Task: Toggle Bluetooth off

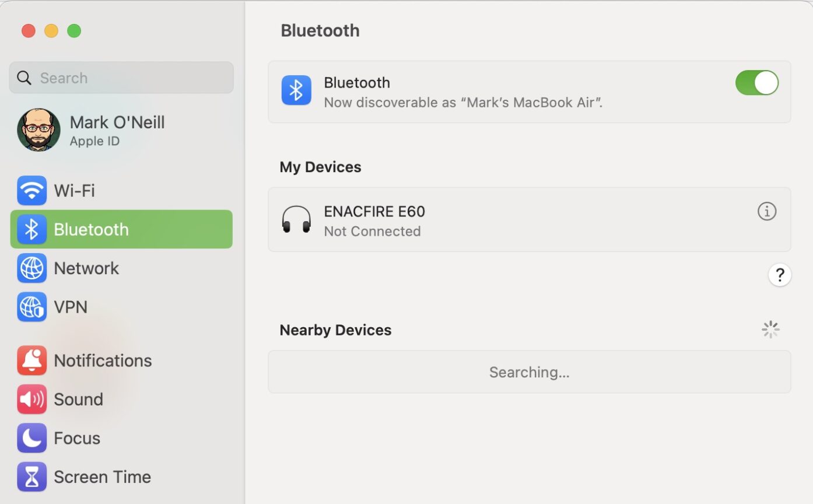Action: [x=756, y=83]
